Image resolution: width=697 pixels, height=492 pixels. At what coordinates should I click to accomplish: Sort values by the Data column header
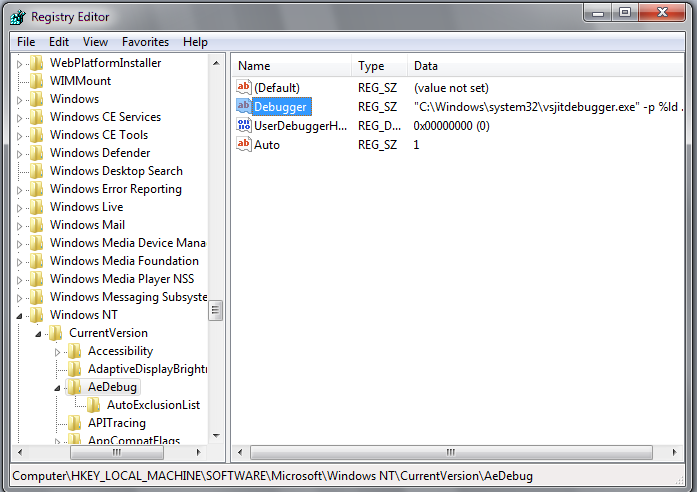545,66
